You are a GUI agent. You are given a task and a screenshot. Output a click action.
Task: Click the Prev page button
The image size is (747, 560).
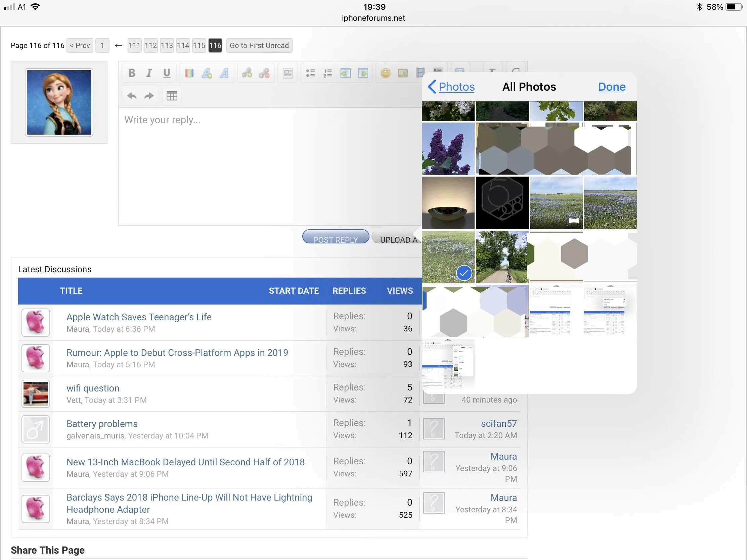(80, 46)
